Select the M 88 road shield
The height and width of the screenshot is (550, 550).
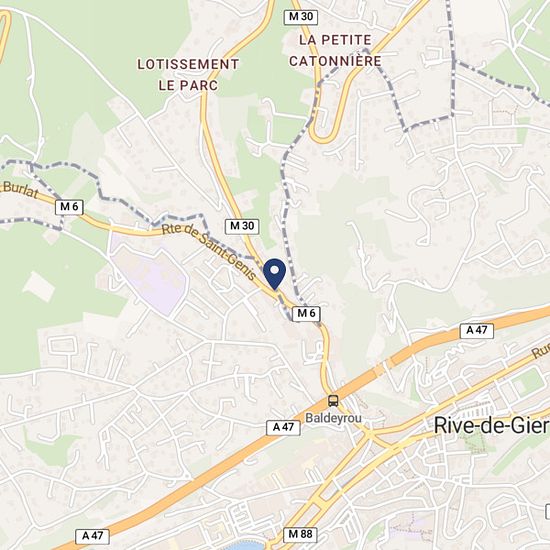pyautogui.click(x=300, y=535)
